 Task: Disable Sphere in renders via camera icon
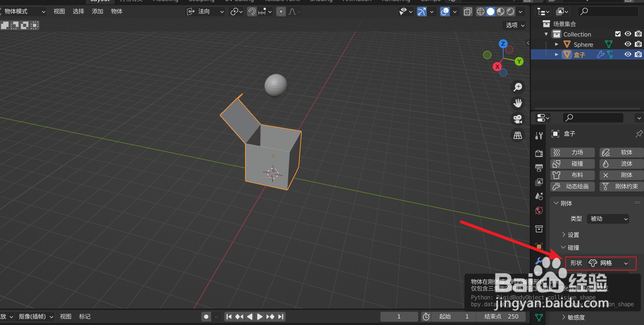coord(638,44)
